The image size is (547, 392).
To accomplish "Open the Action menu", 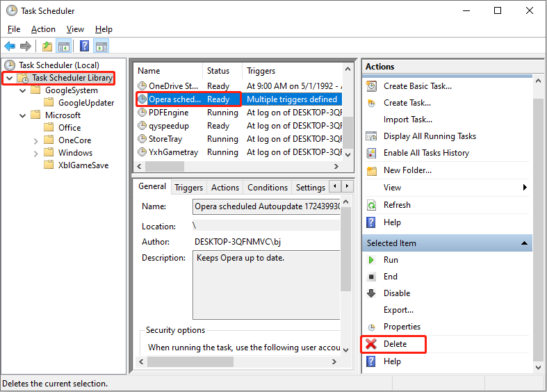I will coord(43,29).
